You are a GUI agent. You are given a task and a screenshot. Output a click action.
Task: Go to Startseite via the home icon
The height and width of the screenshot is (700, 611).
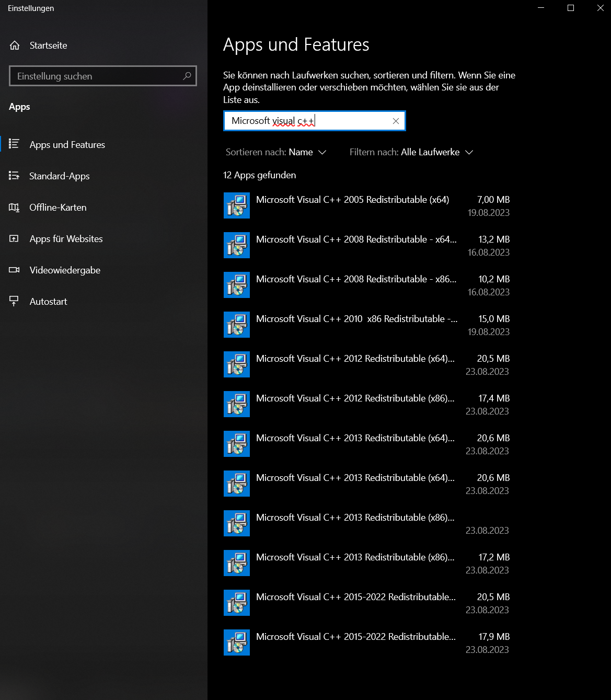[x=15, y=45]
